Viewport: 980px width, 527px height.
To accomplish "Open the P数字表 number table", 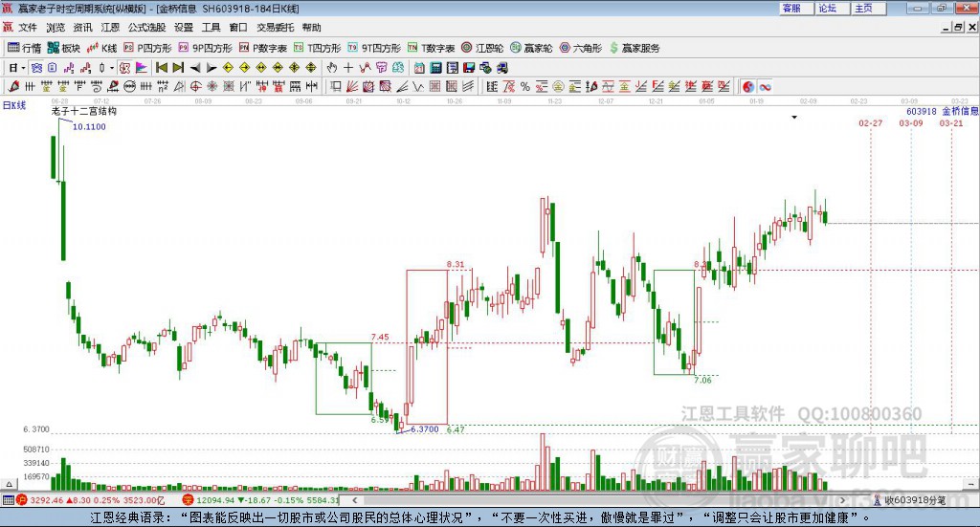I will click(x=262, y=48).
